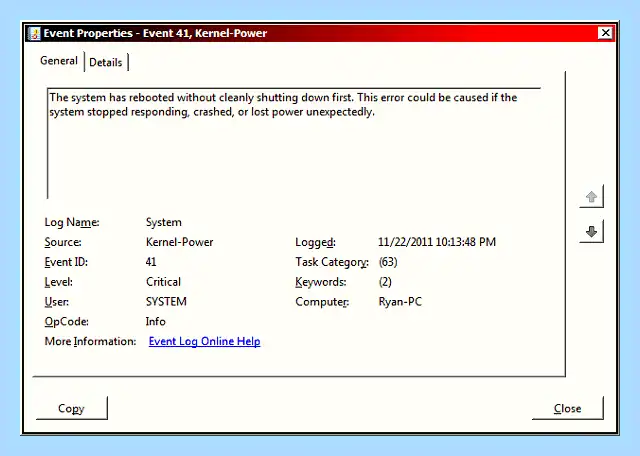Click the User value SYSTEM

click(x=166, y=302)
